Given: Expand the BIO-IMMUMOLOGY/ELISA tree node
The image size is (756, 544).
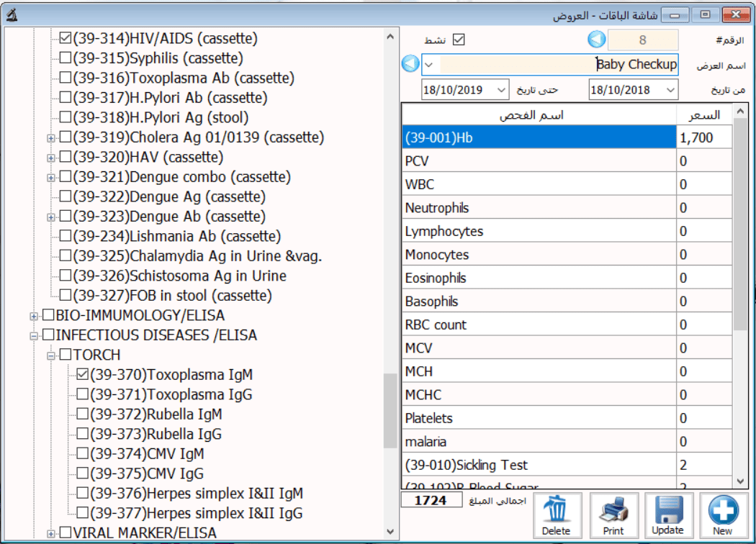Looking at the screenshot, I should click(33, 316).
